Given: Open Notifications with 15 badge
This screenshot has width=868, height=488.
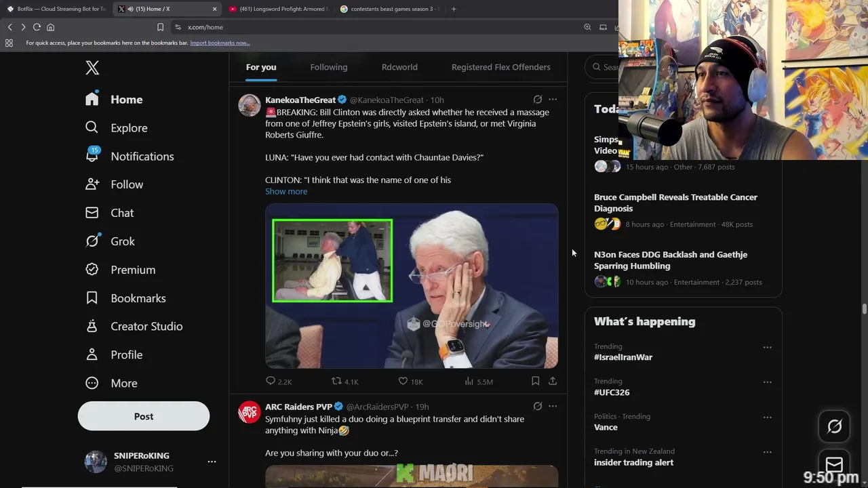Looking at the screenshot, I should click(130, 156).
